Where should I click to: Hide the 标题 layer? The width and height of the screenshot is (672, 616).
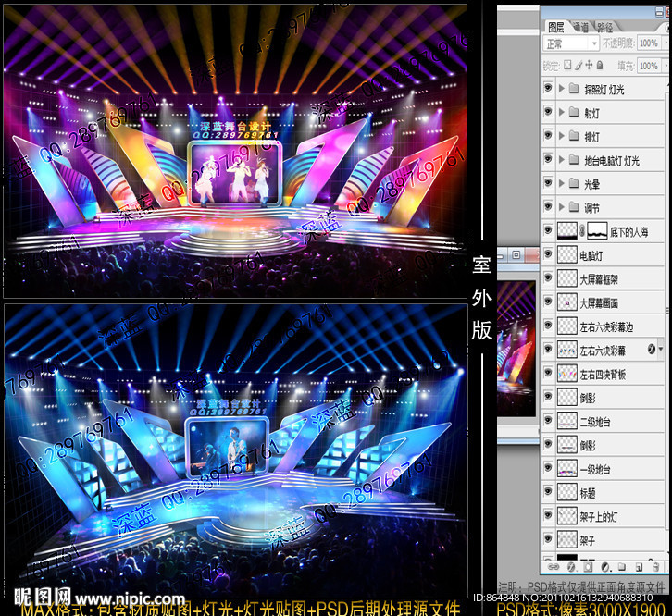point(549,493)
